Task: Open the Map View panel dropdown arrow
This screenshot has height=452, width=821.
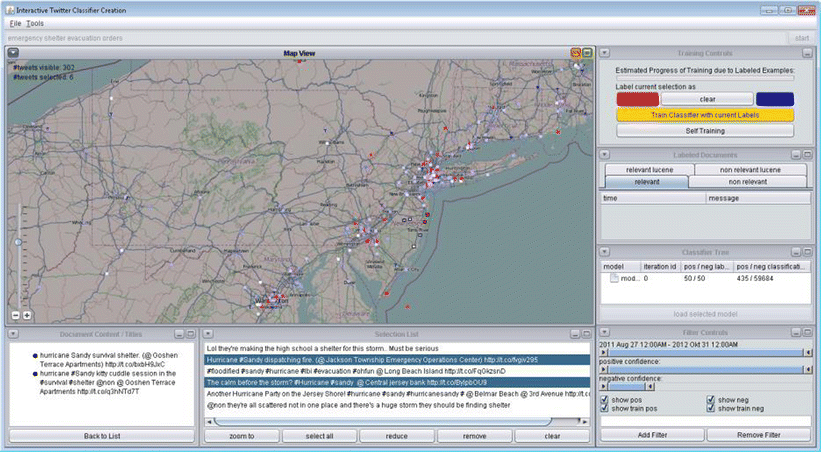Action: click(12, 52)
